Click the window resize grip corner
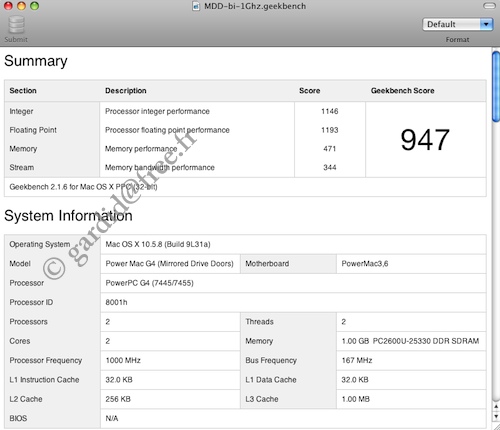The height and width of the screenshot is (430, 500). coord(496,426)
